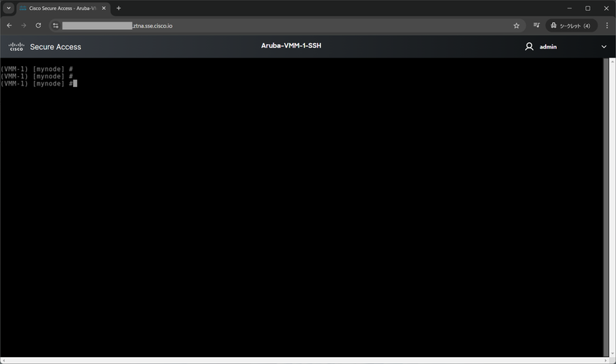Place cursor at terminal cursor block

click(75, 83)
